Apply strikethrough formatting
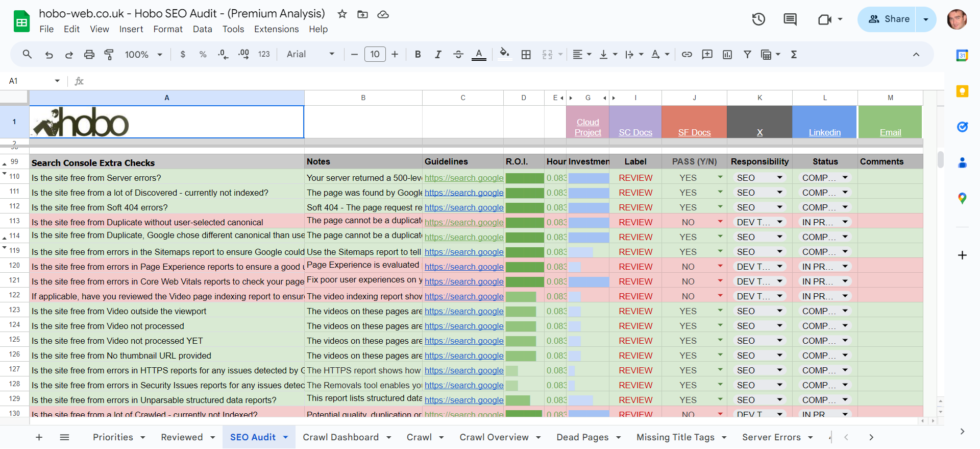 458,55
